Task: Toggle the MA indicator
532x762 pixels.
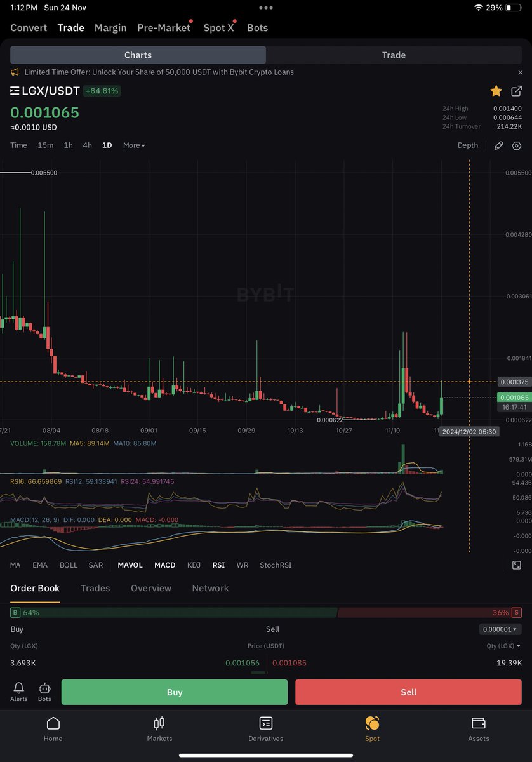Action: point(15,565)
